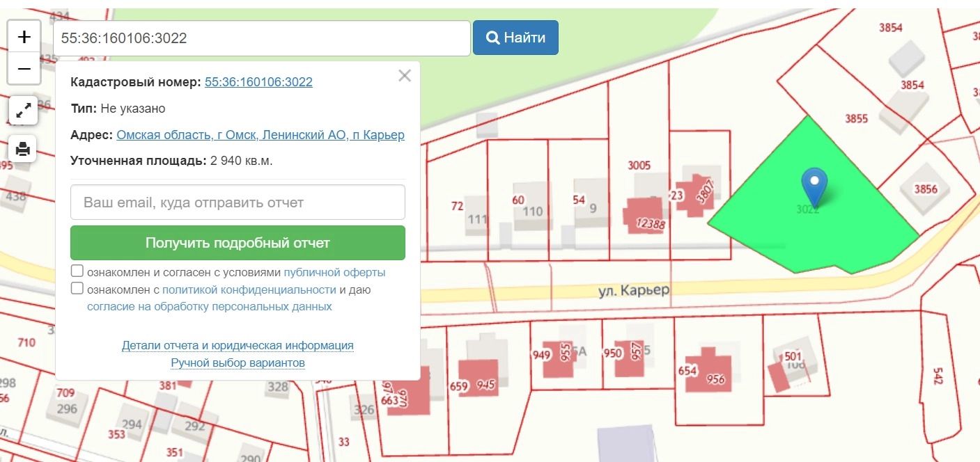This screenshot has width=980, height=462.
Task: Open cadastral number 55:36:160106:3022 link
Action: [258, 82]
